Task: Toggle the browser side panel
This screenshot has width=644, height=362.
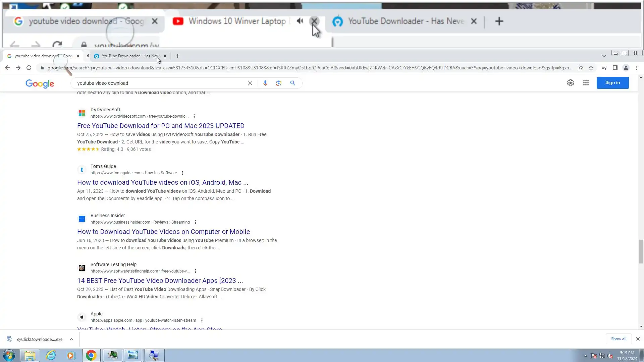Action: point(615,68)
